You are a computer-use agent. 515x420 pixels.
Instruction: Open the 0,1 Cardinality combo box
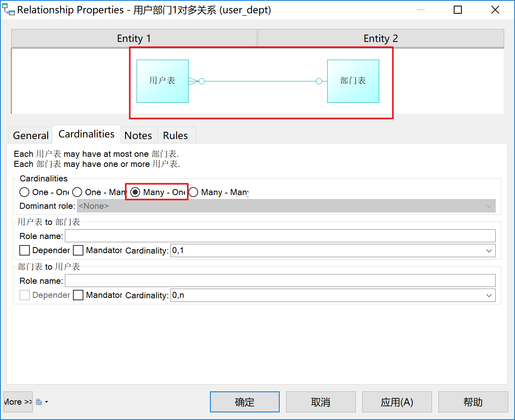point(333,250)
